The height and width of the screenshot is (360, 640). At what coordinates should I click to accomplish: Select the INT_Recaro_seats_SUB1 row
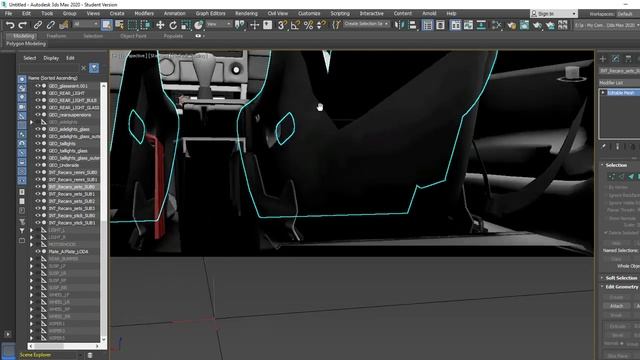pos(72,194)
